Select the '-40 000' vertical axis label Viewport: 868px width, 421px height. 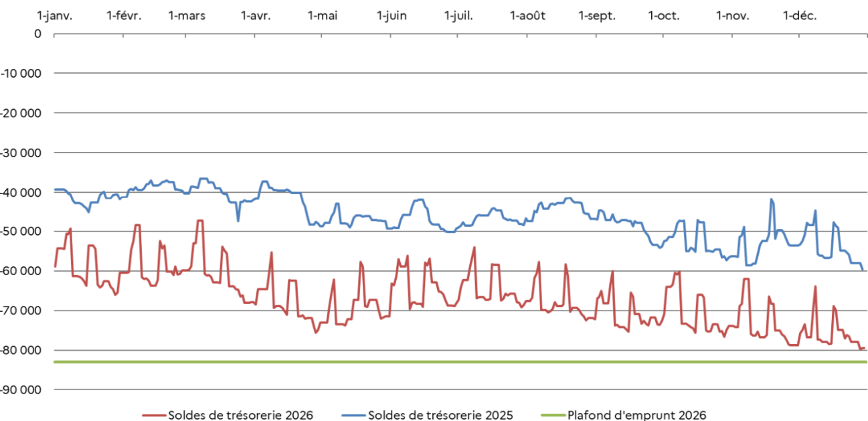point(23,192)
